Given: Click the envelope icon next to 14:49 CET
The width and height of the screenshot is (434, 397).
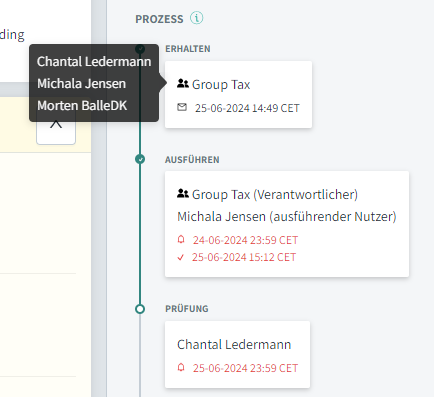Looking at the screenshot, I should click(x=182, y=107).
